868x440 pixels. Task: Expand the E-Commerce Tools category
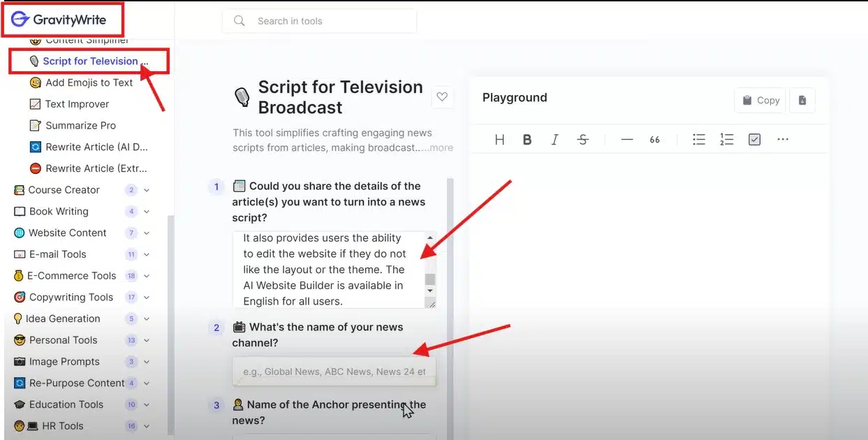[146, 275]
